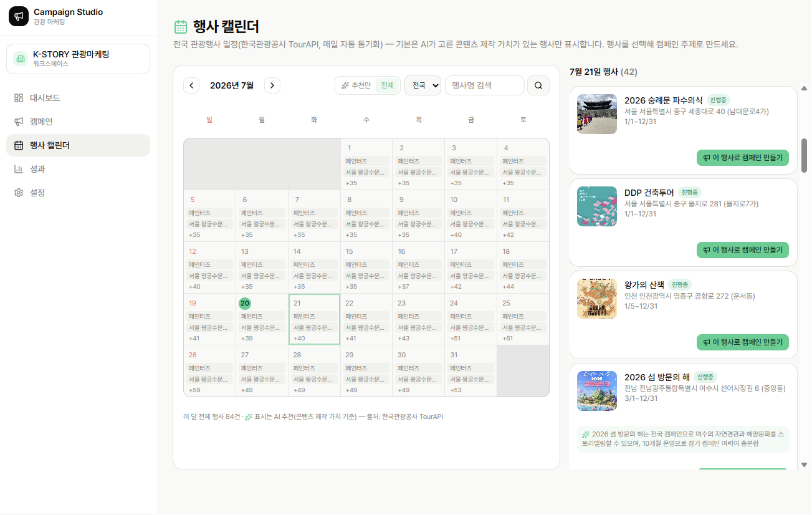The image size is (812, 515).
Task: Click the Campaign Studio megaphone logo
Action: pyautogui.click(x=19, y=16)
